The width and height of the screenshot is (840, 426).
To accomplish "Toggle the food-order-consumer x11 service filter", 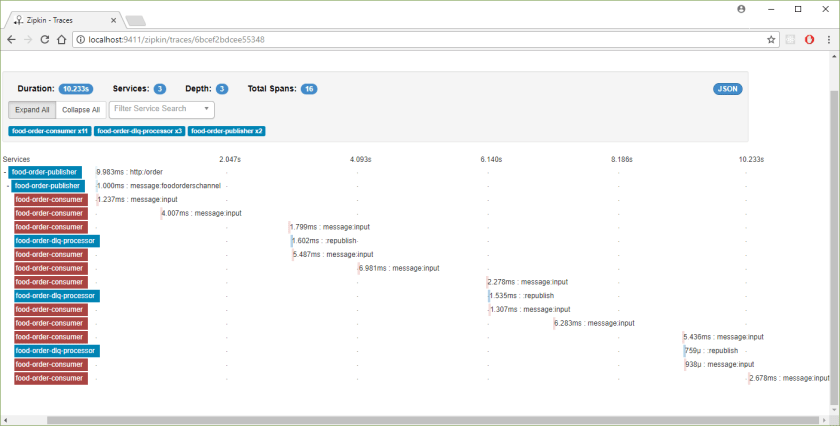I will [49, 131].
